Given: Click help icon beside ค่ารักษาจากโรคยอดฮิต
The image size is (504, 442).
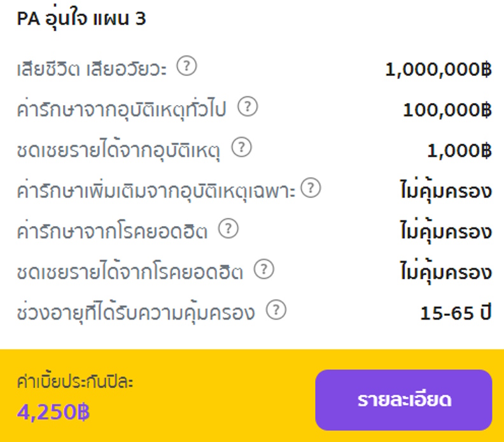Looking at the screenshot, I should (x=228, y=229).
